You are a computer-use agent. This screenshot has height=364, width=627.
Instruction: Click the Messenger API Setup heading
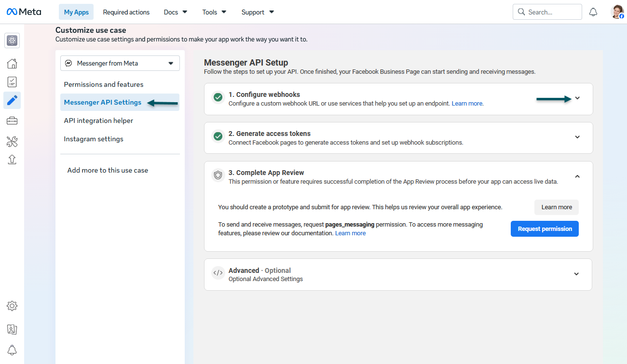(246, 63)
